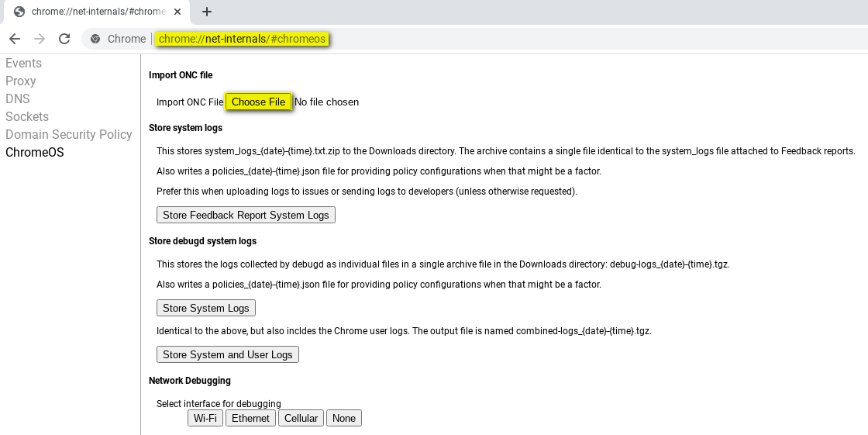Click the Chrome site info icon
Viewport: 868px width, 435px height.
click(x=95, y=39)
